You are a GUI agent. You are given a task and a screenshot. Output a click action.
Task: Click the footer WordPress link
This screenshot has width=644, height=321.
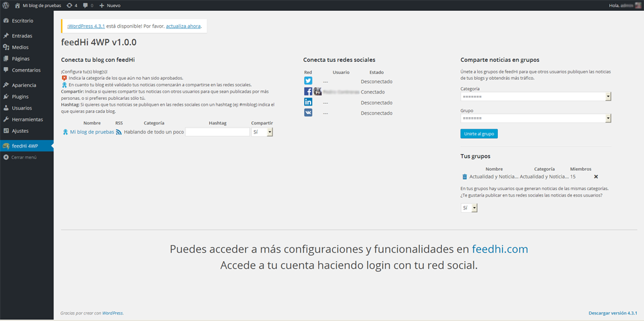112,313
